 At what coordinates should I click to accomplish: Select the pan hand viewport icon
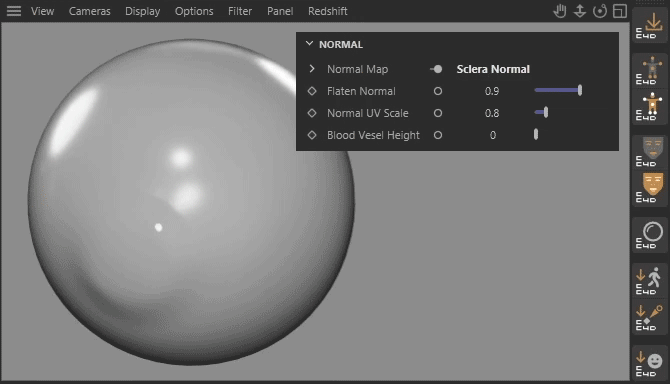pos(560,11)
